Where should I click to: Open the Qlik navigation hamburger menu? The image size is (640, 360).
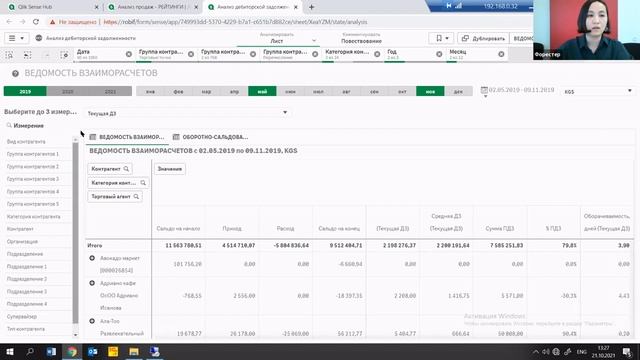tap(16, 38)
